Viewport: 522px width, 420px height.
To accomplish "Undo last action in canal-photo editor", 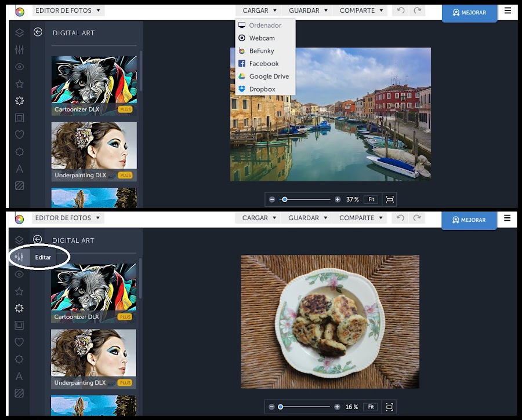I will 400,10.
